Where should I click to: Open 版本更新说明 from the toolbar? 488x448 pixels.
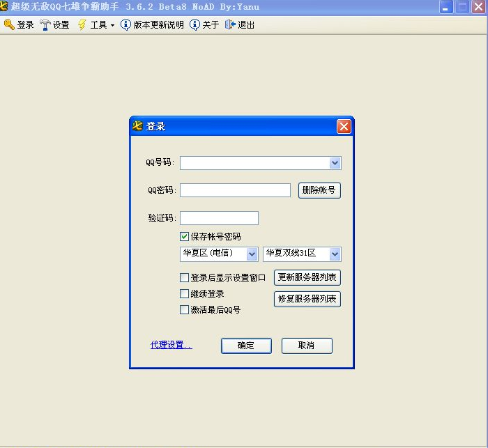(x=152, y=25)
